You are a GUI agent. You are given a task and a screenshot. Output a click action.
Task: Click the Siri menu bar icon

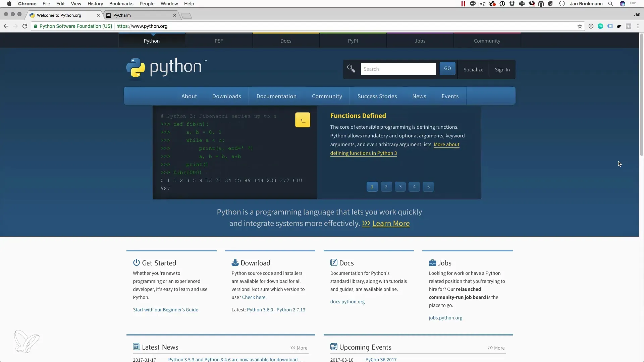623,4
